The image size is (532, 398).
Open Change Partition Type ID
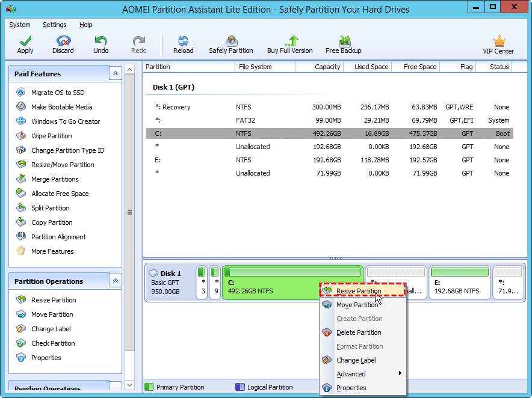click(67, 150)
